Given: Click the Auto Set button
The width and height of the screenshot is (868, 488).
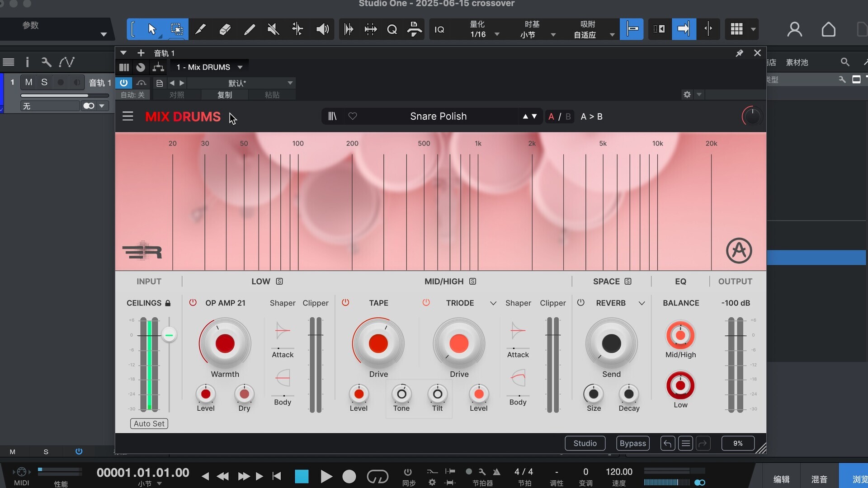Looking at the screenshot, I should [x=149, y=423].
